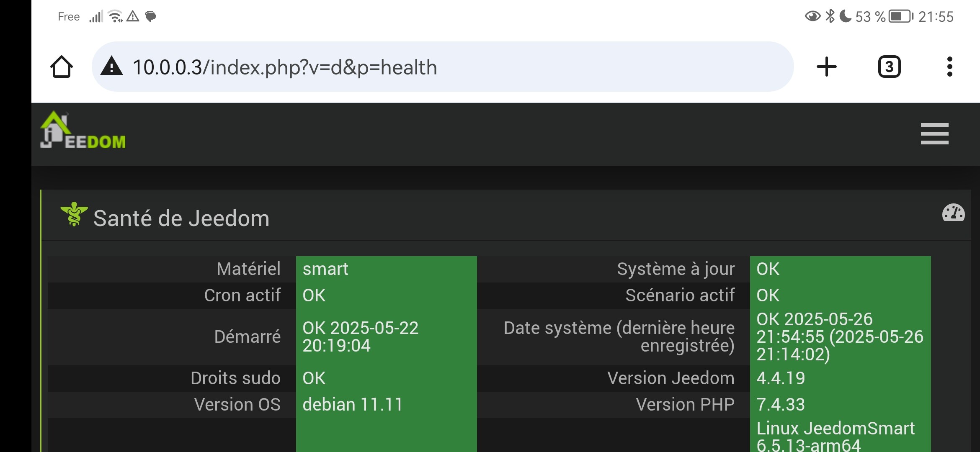The height and width of the screenshot is (452, 980).
Task: Open the tab switcher showing 3 tabs
Action: point(889,67)
